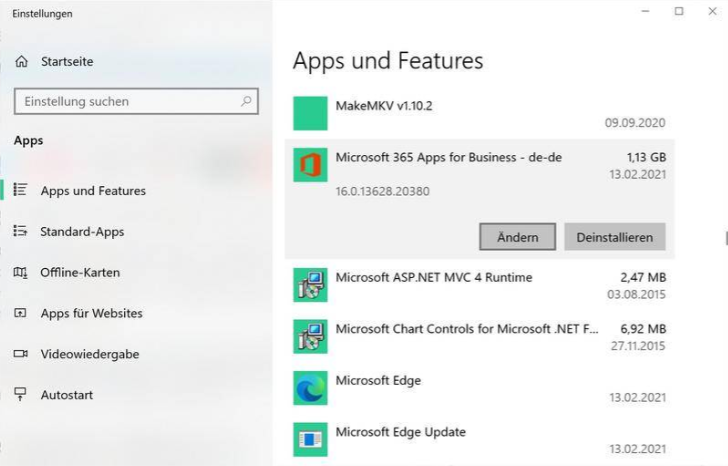Open the Startseite settings home
The height and width of the screenshot is (466, 728).
[x=67, y=61]
